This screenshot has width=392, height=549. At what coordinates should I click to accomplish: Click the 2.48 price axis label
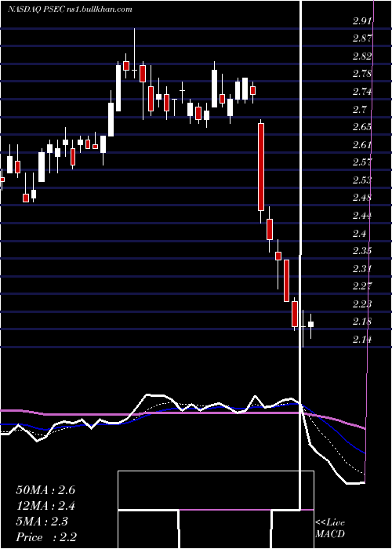[x=362, y=198]
